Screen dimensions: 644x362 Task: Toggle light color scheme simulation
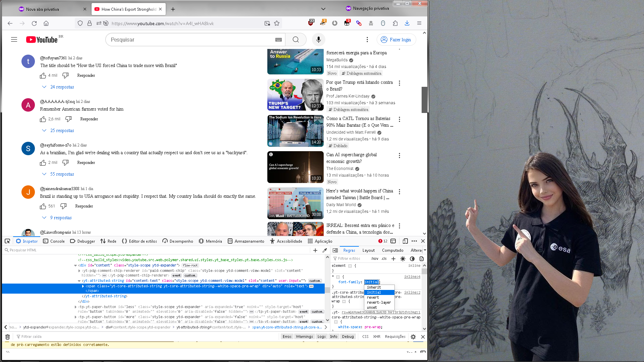point(403,259)
